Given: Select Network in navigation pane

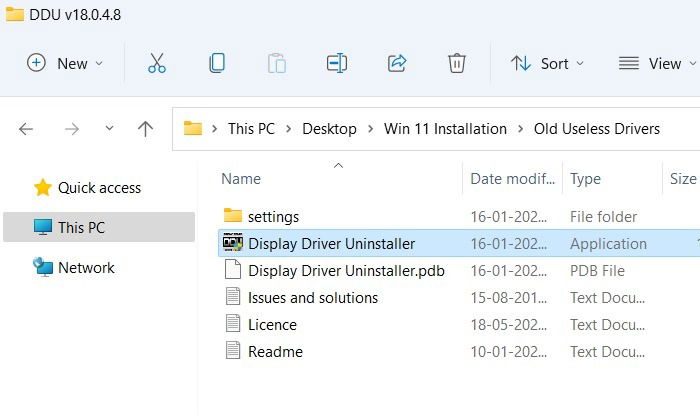Looking at the screenshot, I should tap(74, 268).
